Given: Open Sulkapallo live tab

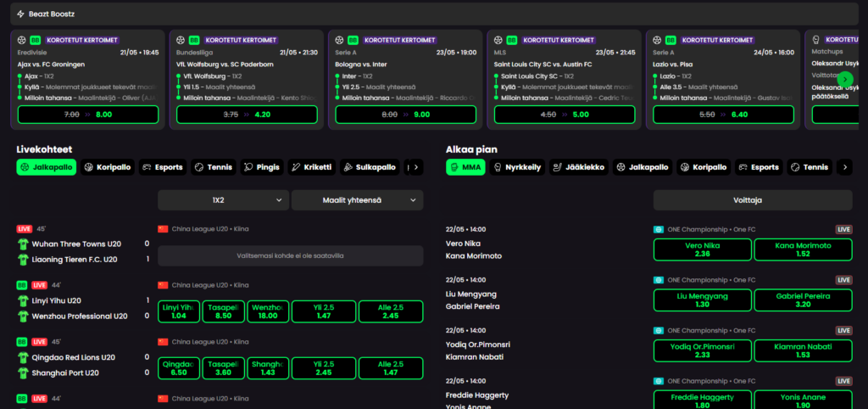Looking at the screenshot, I should click(x=370, y=167).
